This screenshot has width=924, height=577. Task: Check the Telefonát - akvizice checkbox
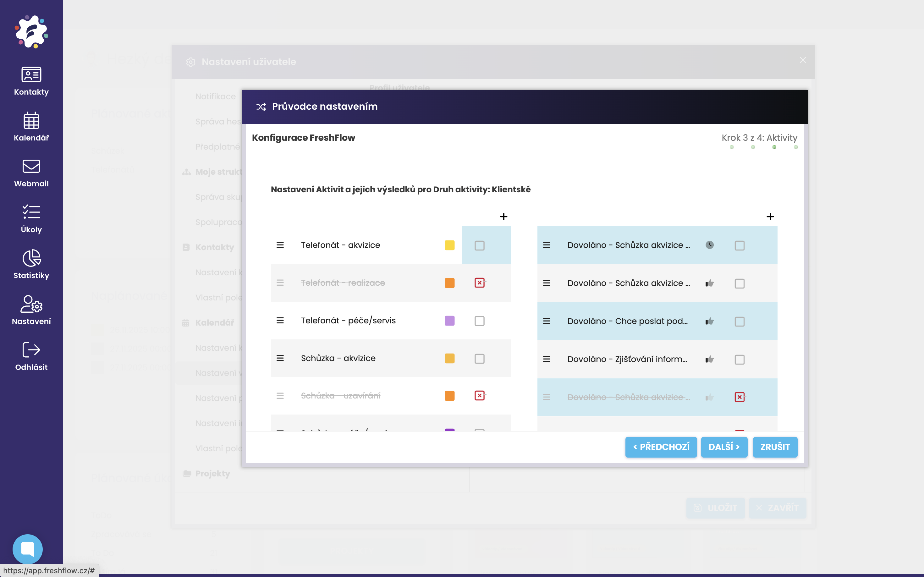[x=479, y=245]
